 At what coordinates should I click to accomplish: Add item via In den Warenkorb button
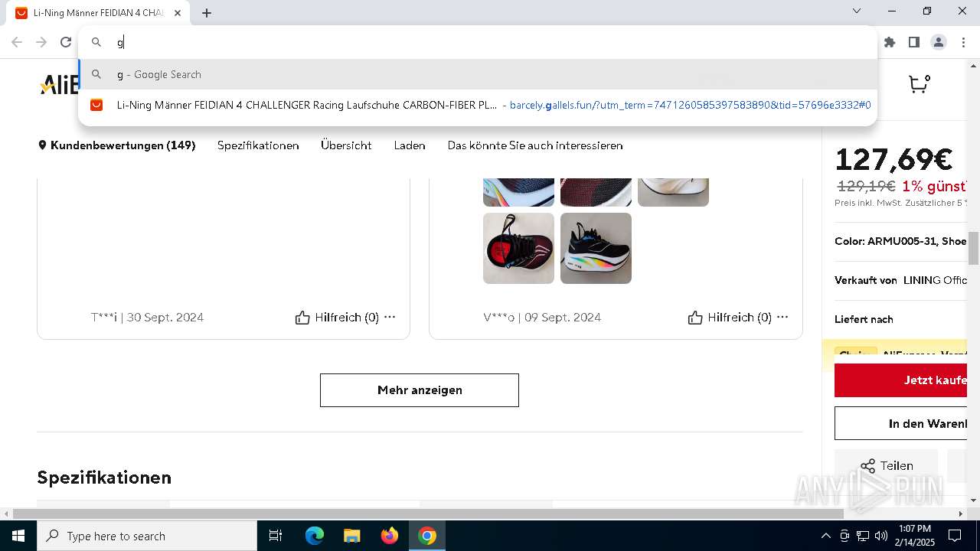click(x=901, y=423)
